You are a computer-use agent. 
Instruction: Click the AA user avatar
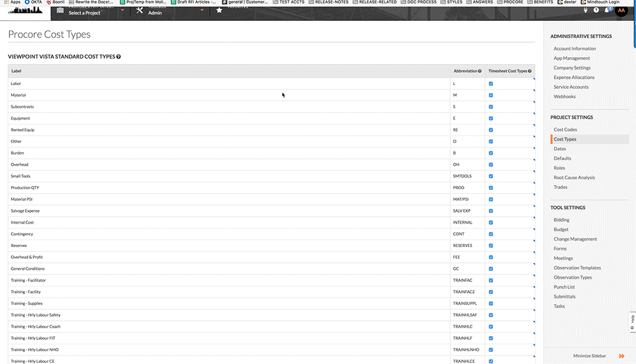tap(621, 10)
